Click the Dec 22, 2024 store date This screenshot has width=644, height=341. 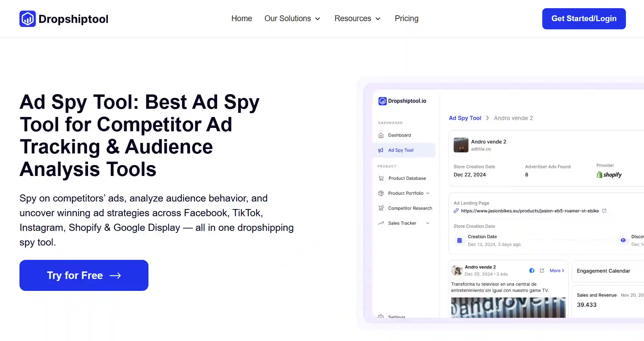point(470,175)
